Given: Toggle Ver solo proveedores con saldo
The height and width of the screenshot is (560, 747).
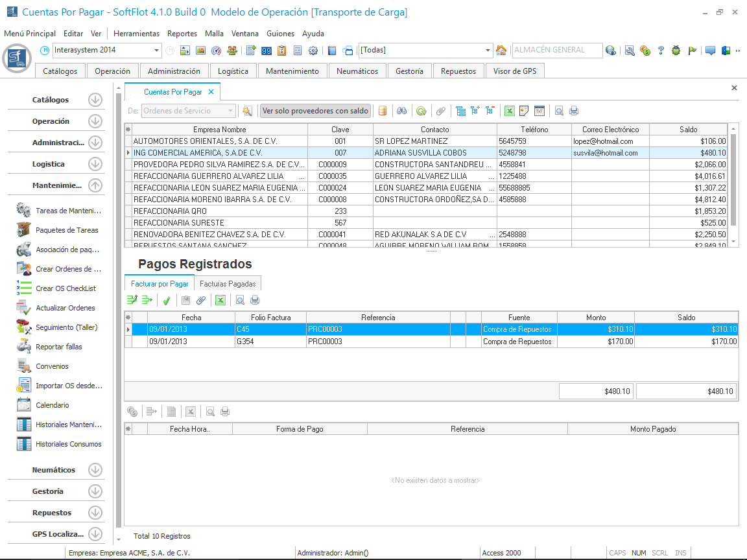Looking at the screenshot, I should pyautogui.click(x=315, y=111).
